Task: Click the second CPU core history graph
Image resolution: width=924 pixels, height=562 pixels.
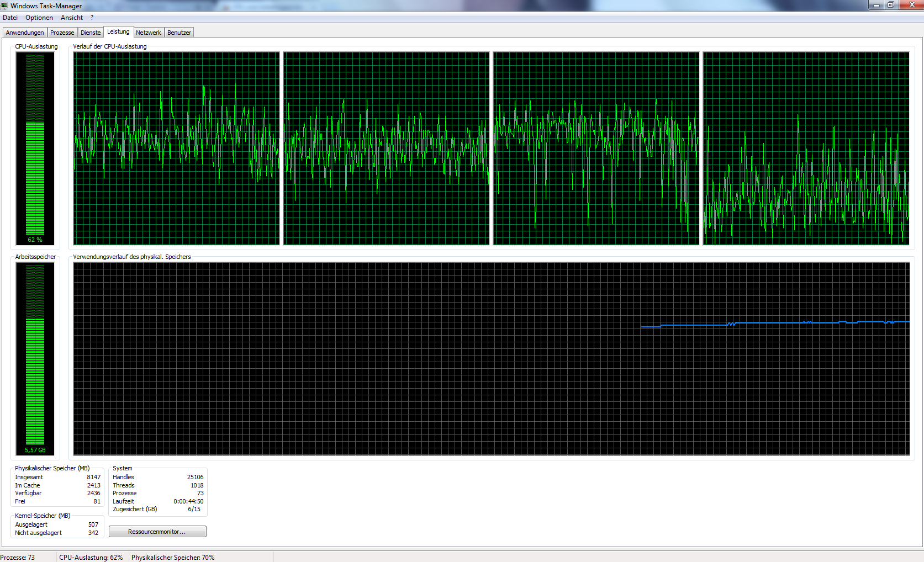Action: (x=386, y=149)
